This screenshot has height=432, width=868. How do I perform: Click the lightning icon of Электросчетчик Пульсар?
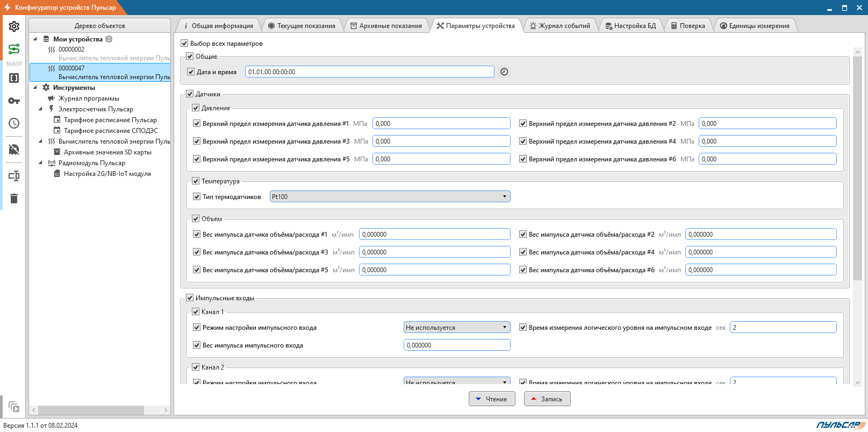[52, 109]
